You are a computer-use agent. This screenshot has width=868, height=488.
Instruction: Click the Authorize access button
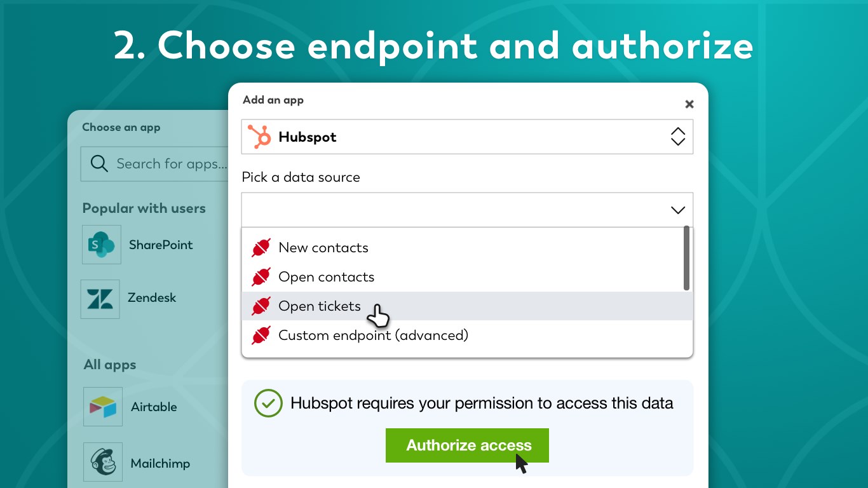(x=467, y=445)
